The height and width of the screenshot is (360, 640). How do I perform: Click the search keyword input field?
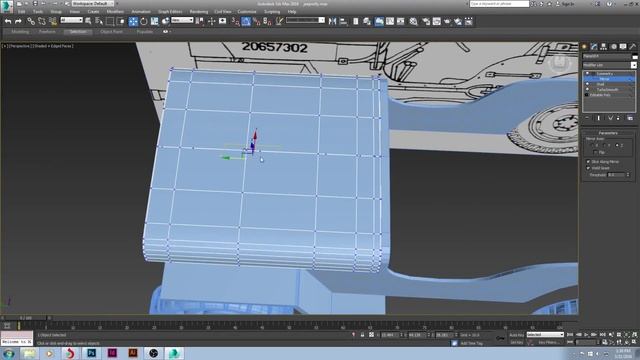click(499, 4)
